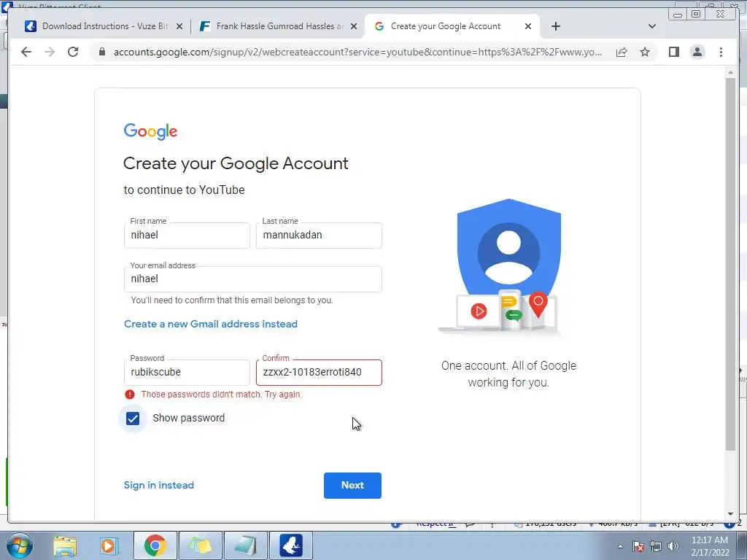
Task: Share this page icon in address bar
Action: click(622, 52)
